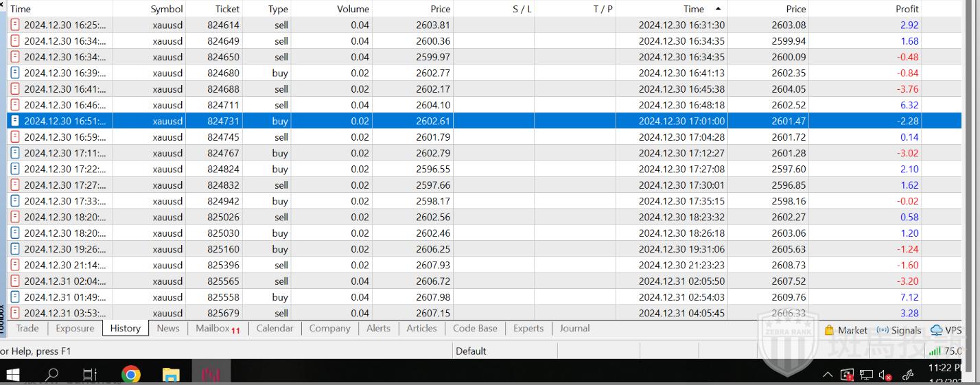Launch Google Chrome from the taskbar
980x385 pixels.
[130, 374]
